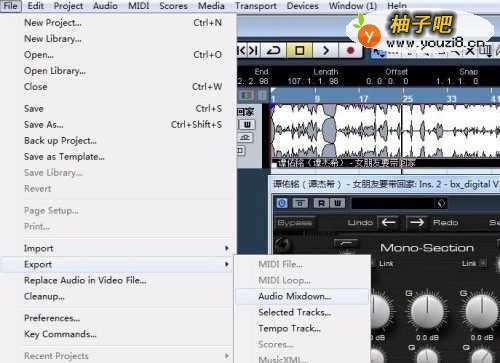Select the Mute X tool
The height and width of the screenshot is (363, 500).
pyautogui.click(x=470, y=51)
